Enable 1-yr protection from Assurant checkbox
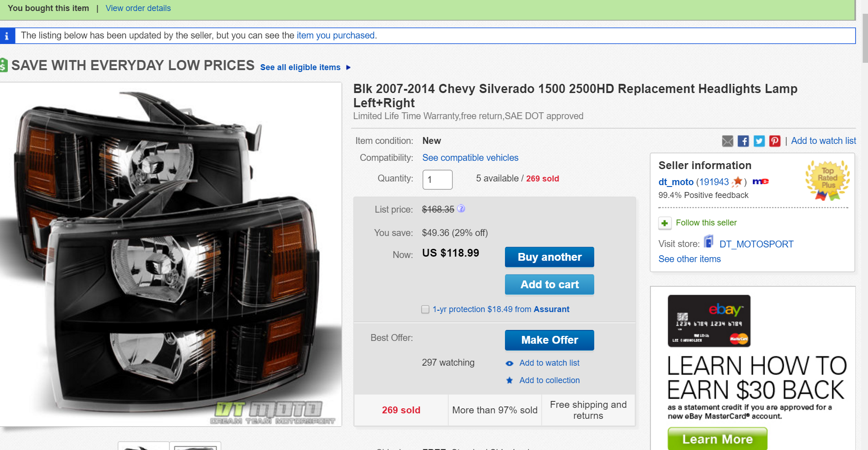 [425, 309]
